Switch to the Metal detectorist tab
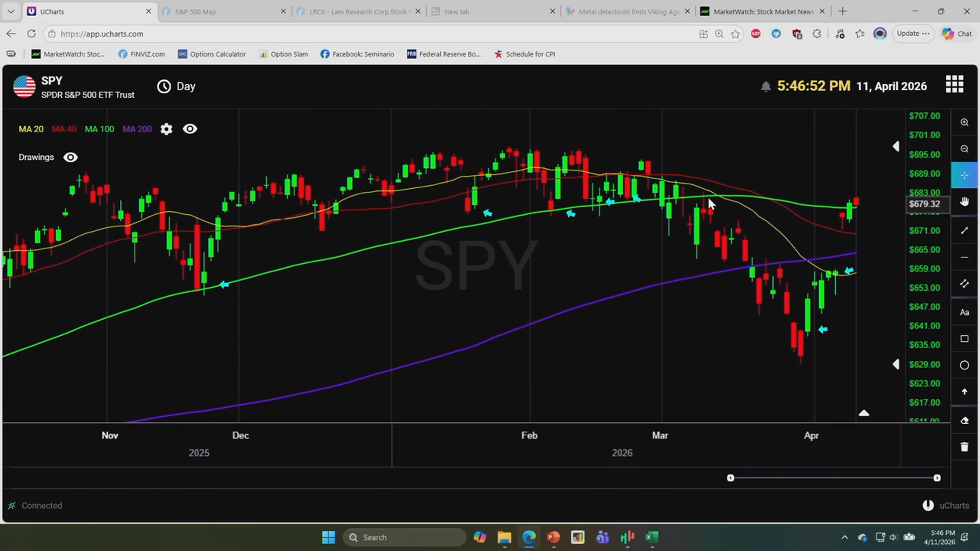 click(x=628, y=11)
